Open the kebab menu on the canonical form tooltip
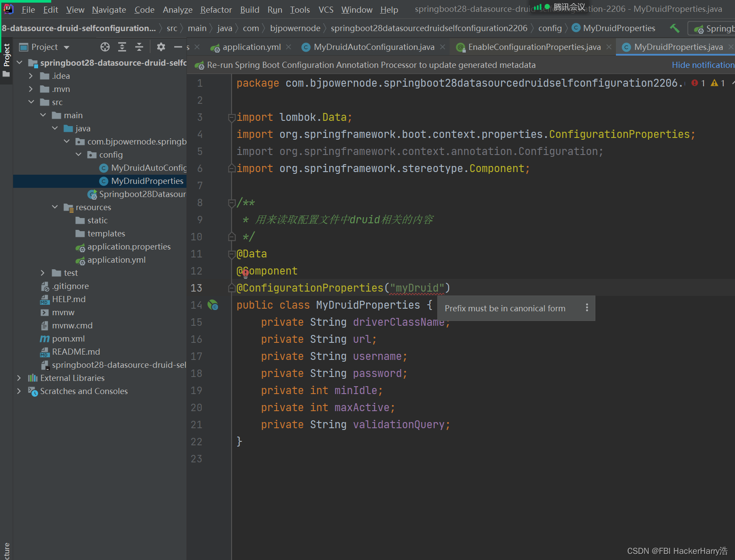 (x=587, y=308)
